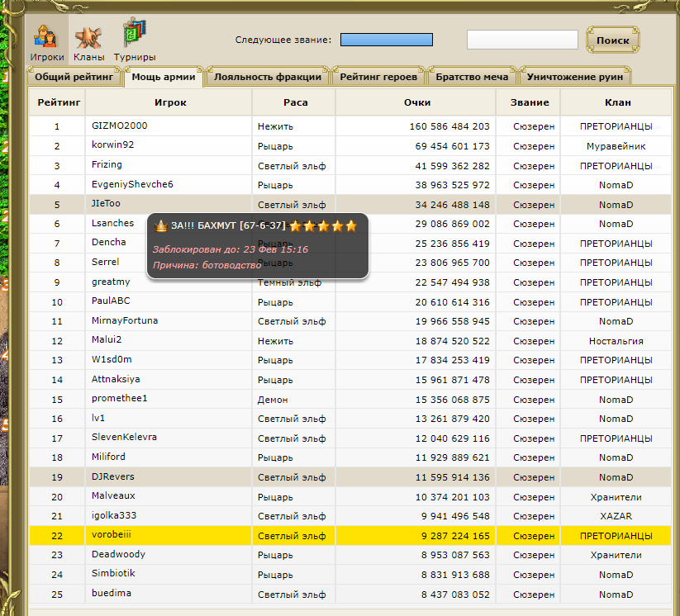Switch to the Рейтинг героев tab
The height and width of the screenshot is (616, 680).
(x=379, y=77)
